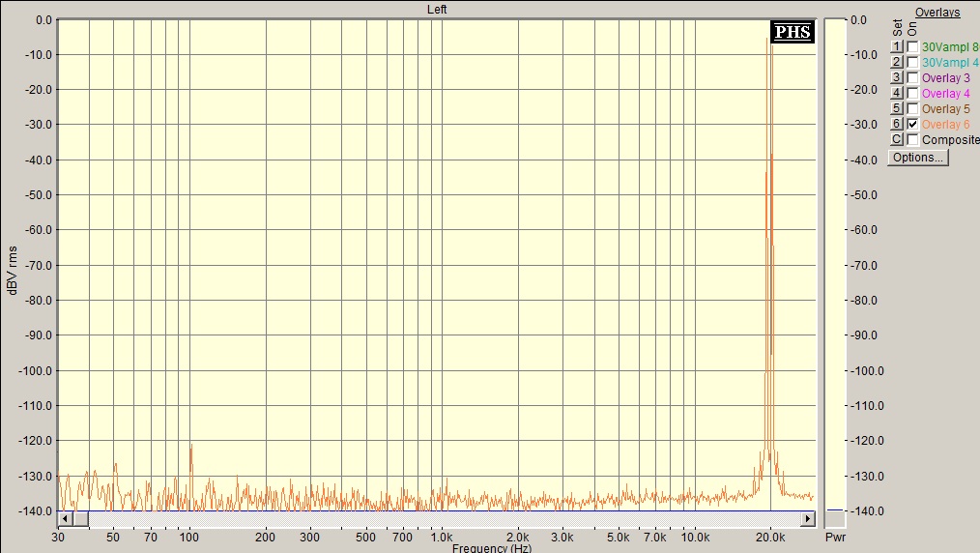Enable the 30Vampl 4 overlay checkbox
980x553 pixels.
[912, 63]
